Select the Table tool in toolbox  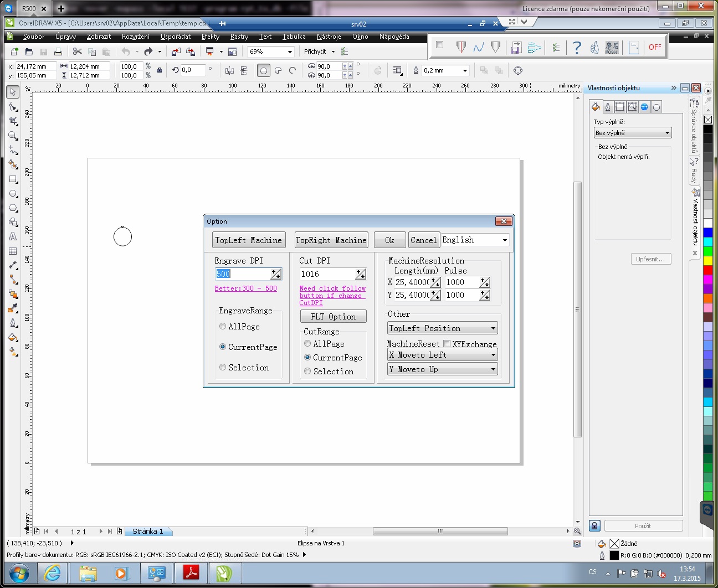(13, 251)
